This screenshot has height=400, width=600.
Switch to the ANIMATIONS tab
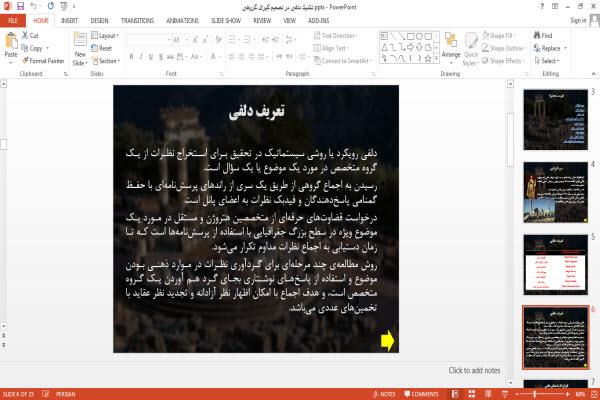[183, 21]
